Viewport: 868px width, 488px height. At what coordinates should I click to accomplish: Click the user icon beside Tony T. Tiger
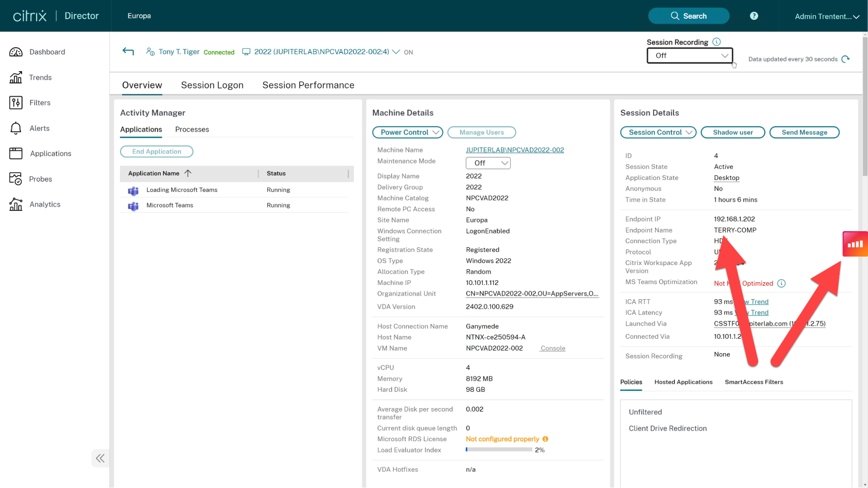coord(150,52)
